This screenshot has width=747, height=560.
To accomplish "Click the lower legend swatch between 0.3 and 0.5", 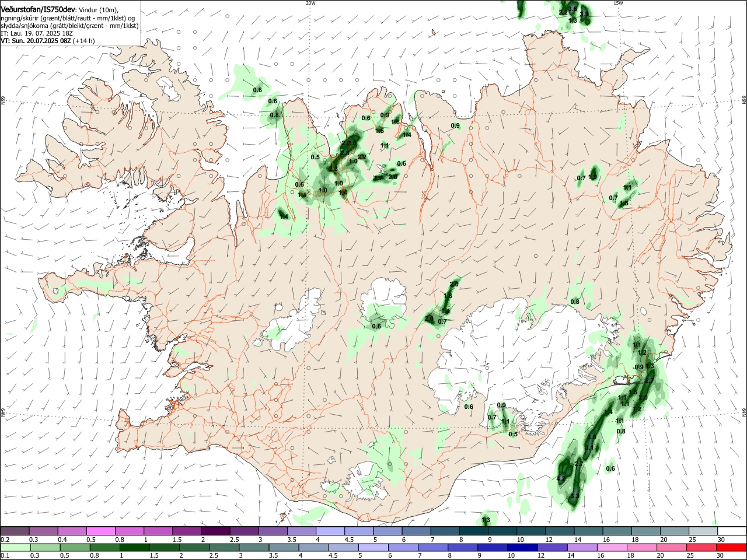I will pyautogui.click(x=46, y=547).
